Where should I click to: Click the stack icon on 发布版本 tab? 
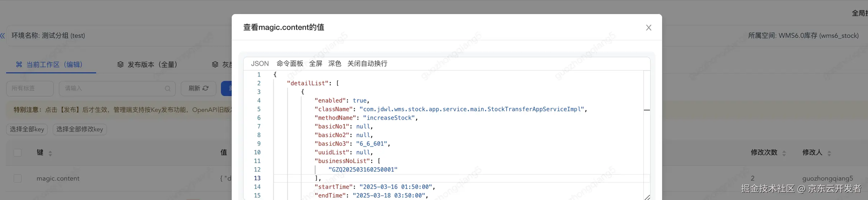(120, 65)
